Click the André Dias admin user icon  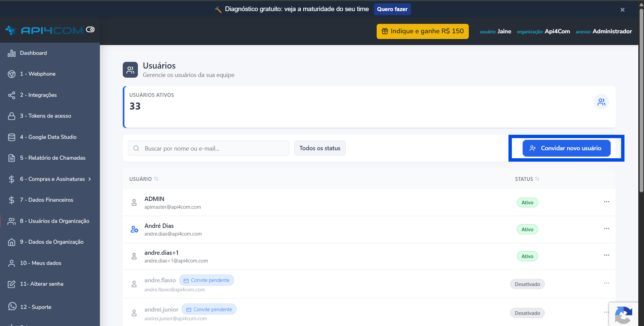134,229
